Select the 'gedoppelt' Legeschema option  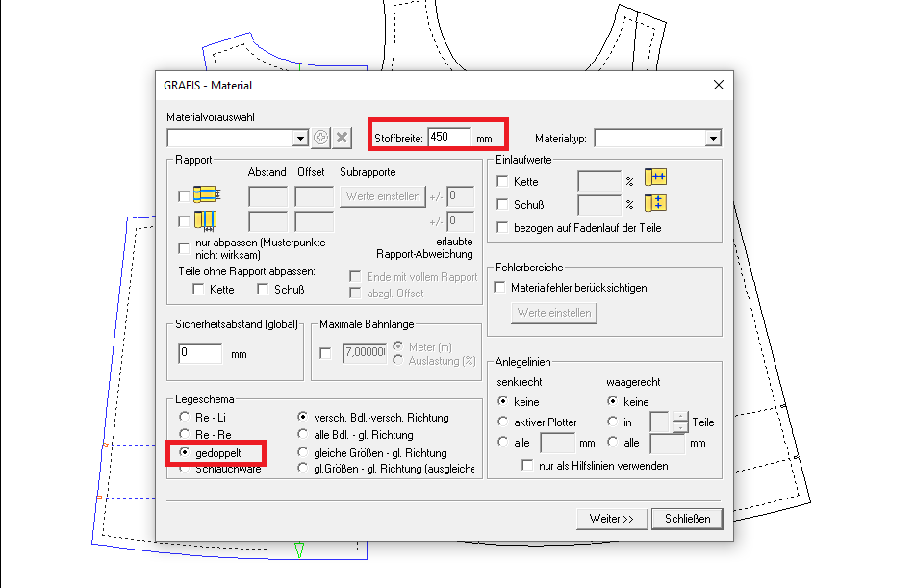185,452
